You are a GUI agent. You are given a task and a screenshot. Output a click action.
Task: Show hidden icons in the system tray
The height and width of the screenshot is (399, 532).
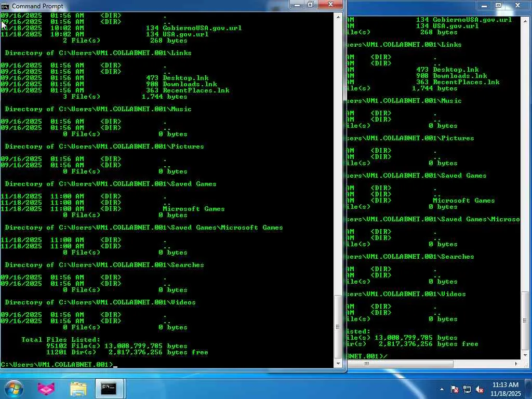(442, 389)
